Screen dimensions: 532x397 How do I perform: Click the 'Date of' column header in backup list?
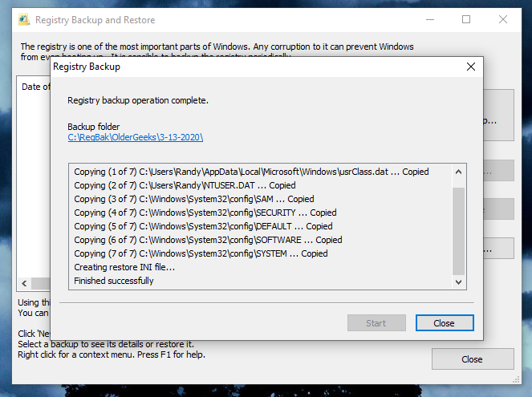(x=35, y=87)
